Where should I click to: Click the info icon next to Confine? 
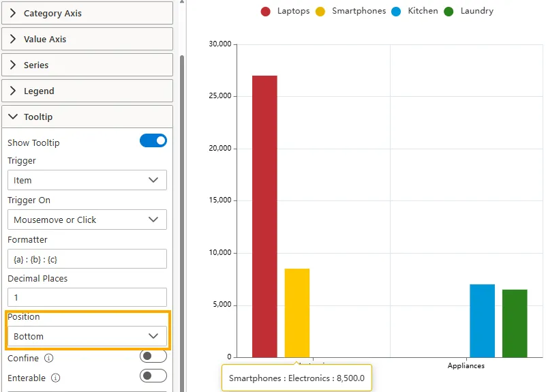(x=48, y=358)
